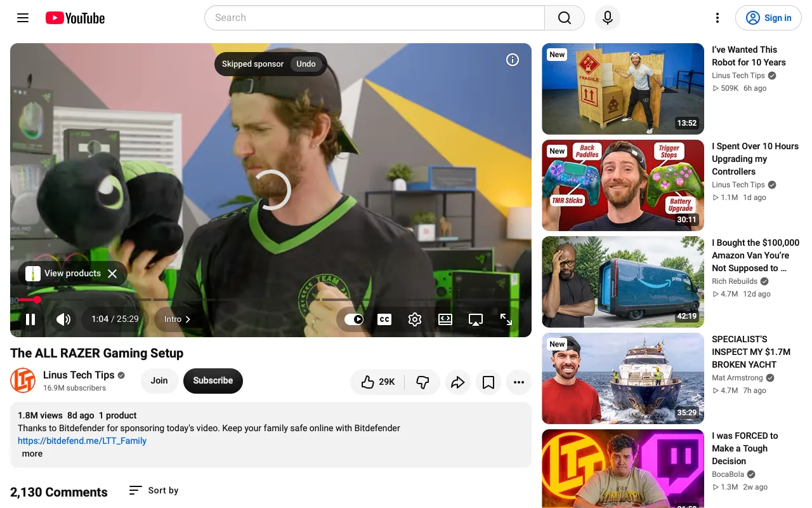
Task: Go to YouTube home via logo
Action: coord(75,18)
